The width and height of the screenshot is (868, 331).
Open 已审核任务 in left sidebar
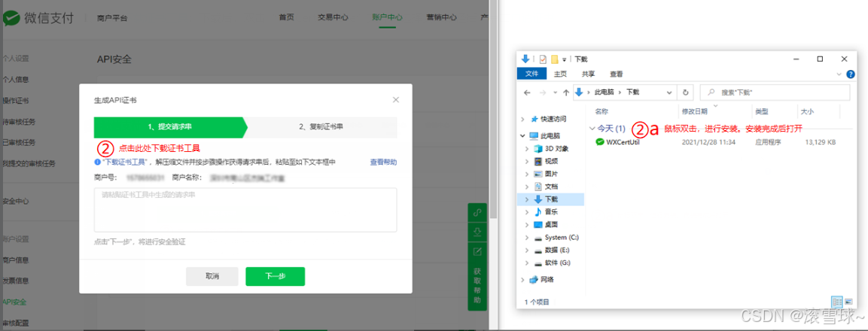click(x=19, y=143)
